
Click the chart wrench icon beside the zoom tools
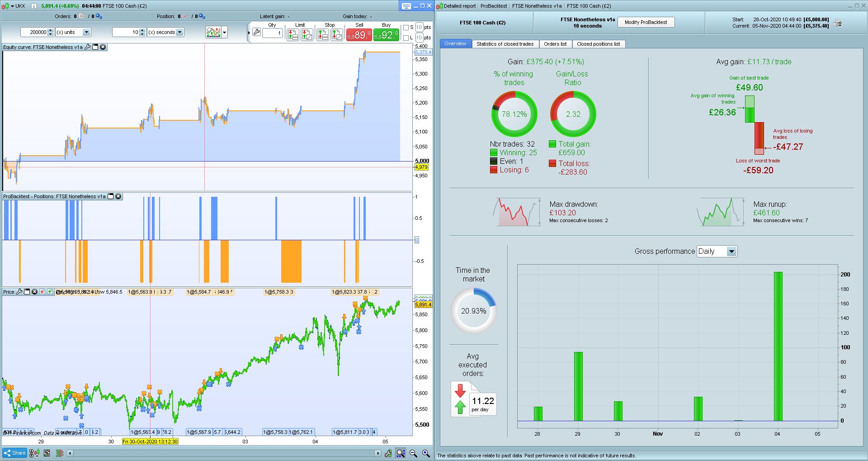pos(388,453)
